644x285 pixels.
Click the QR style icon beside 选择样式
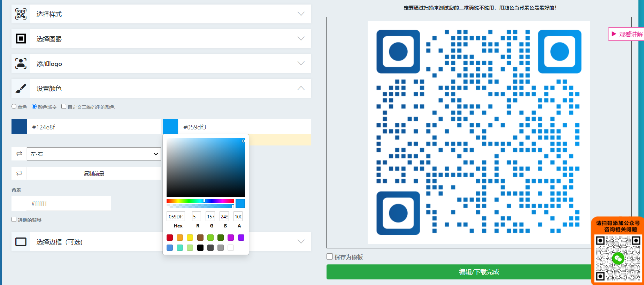tap(21, 14)
